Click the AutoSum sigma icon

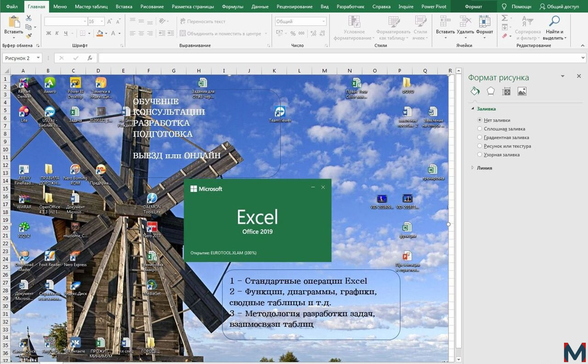(504, 18)
